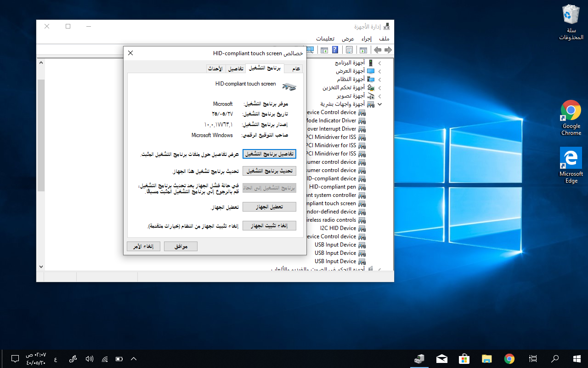Click the تحديث برنامج التشغيل button

coord(269,171)
